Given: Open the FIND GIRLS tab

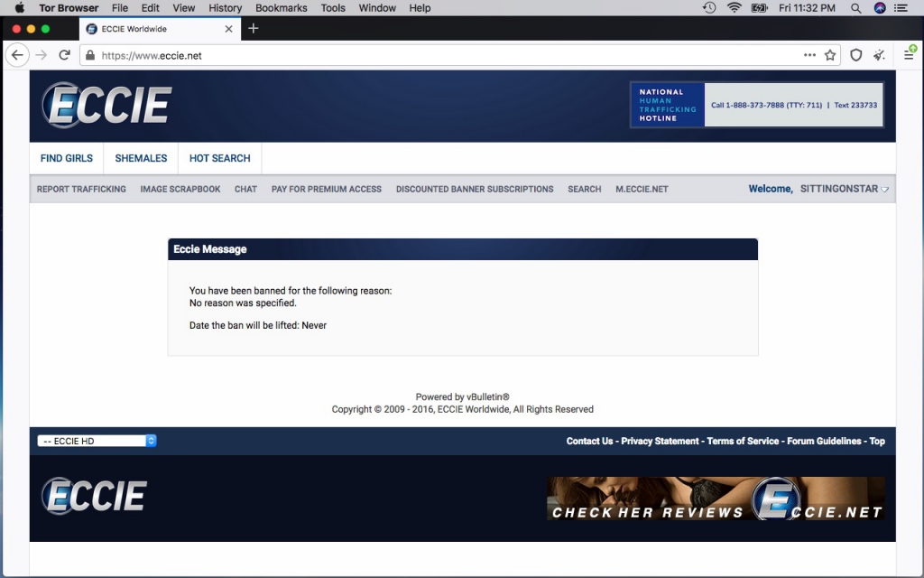Looking at the screenshot, I should pos(67,158).
